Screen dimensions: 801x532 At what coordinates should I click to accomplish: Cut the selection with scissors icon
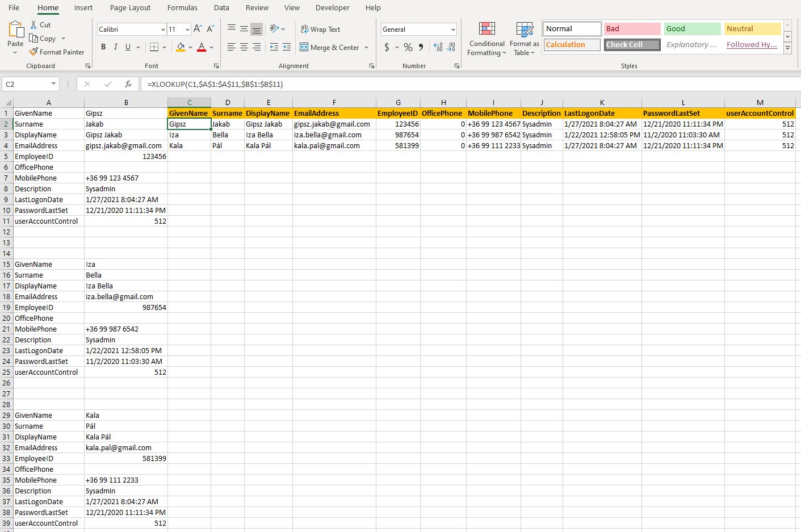[x=34, y=25]
